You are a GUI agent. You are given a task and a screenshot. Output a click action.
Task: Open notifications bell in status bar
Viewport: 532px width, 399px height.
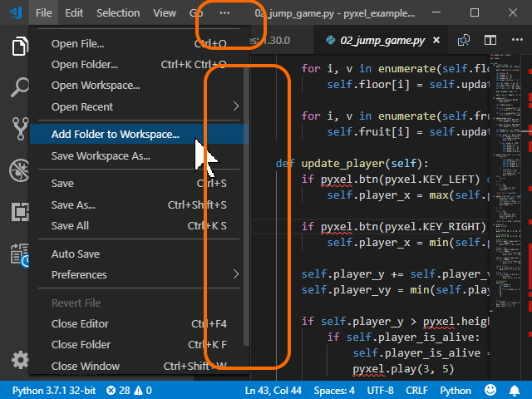tap(515, 390)
